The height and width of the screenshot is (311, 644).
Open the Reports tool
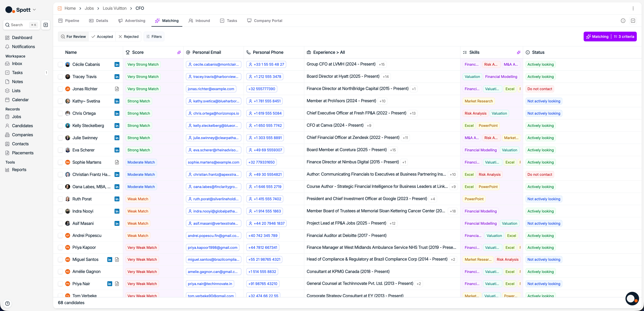(x=19, y=170)
